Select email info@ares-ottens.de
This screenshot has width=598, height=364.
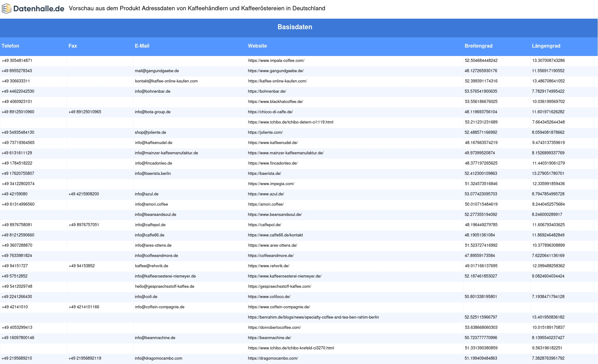pyautogui.click(x=153, y=245)
